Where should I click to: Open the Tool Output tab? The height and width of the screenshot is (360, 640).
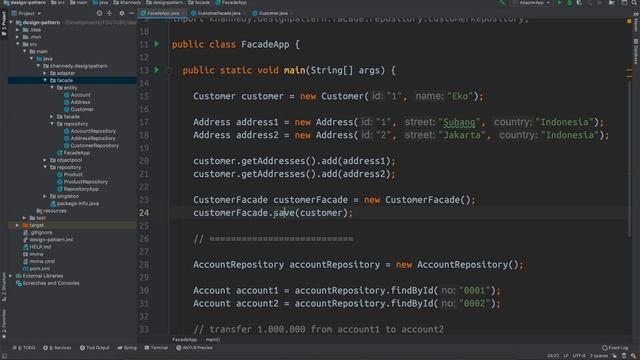pos(95,348)
